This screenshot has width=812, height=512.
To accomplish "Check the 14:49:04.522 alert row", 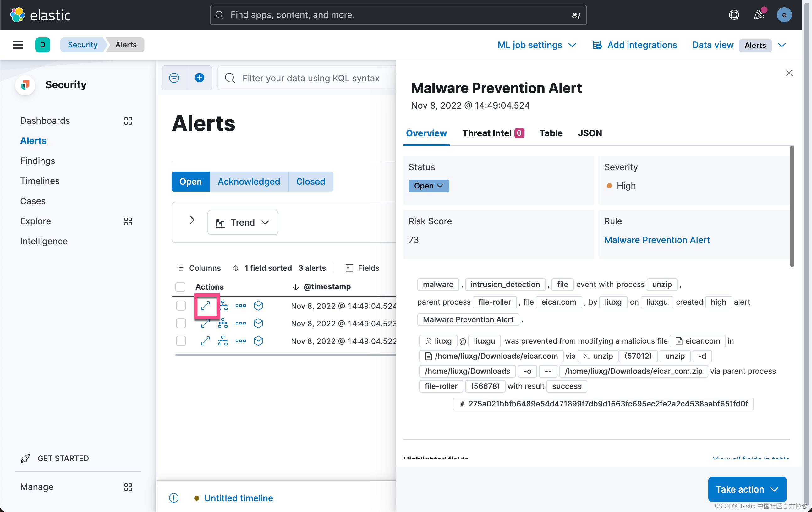I will [181, 341].
